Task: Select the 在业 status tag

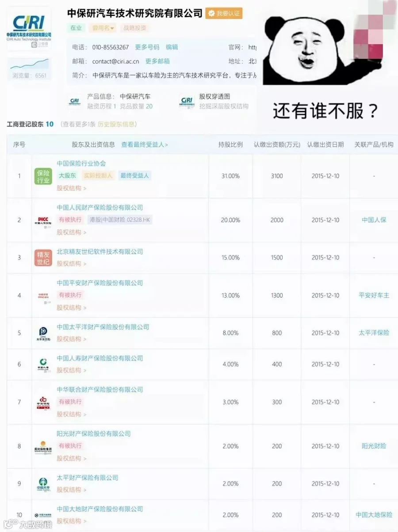Action: point(76,28)
